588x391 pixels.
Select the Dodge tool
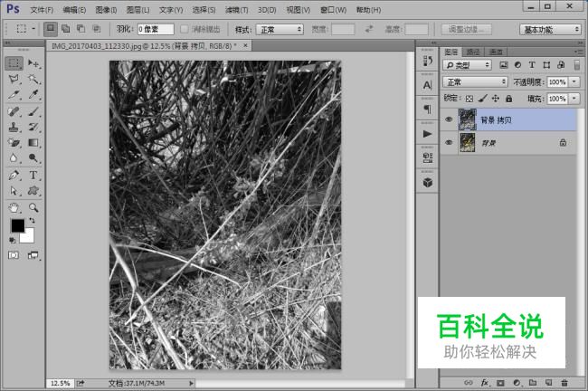tap(33, 158)
